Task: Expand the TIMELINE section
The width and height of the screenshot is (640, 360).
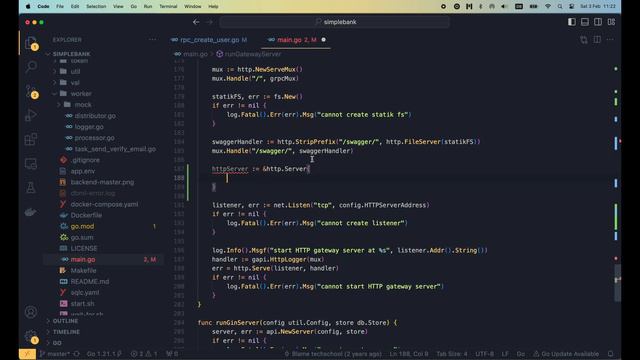Action: coord(66,332)
